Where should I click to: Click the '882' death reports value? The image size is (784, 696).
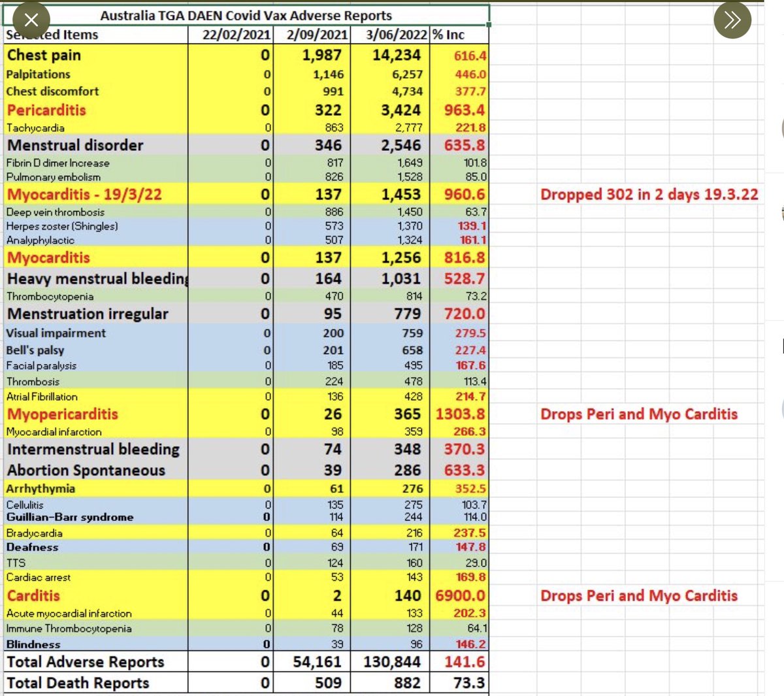pos(408,683)
